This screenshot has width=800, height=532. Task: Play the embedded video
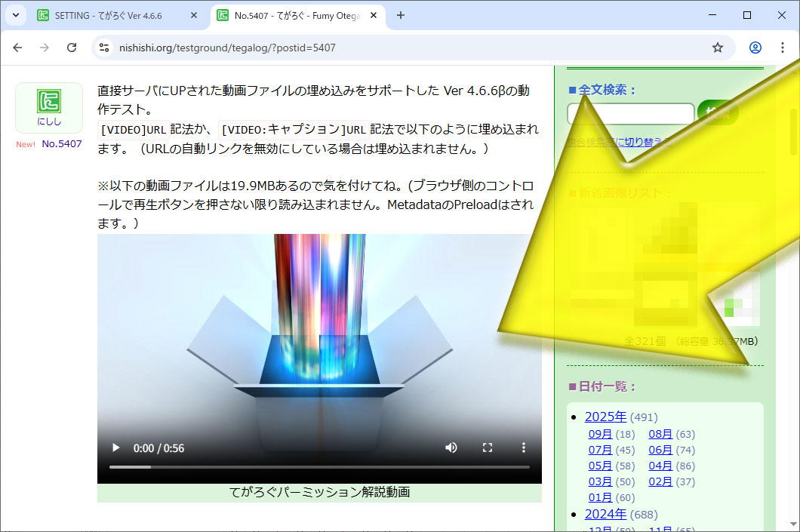pos(115,447)
